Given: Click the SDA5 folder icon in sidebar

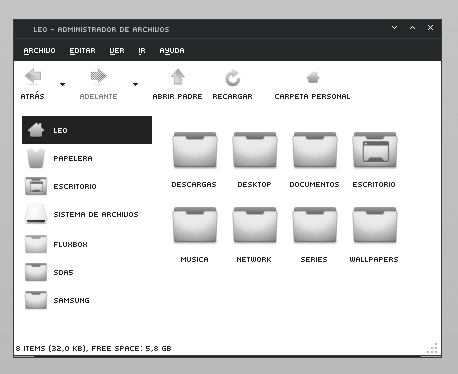Looking at the screenshot, I should 36,272.
